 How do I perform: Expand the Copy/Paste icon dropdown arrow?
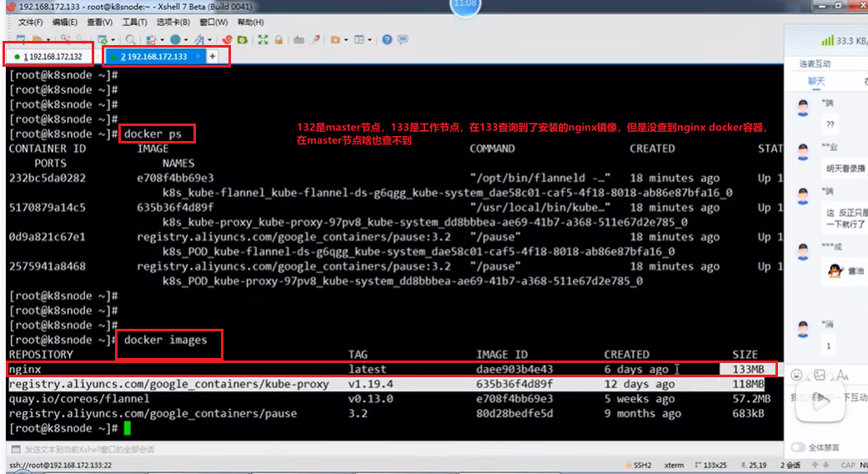pyautogui.click(x=162, y=40)
